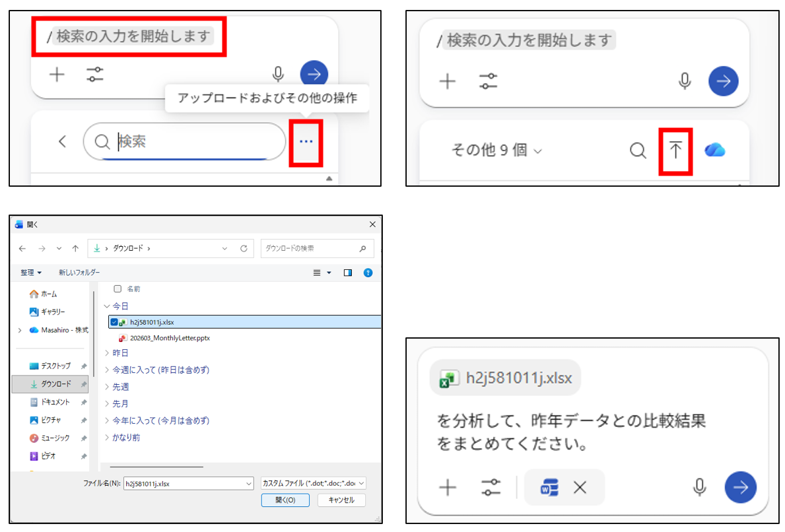Toggle the preview pane icon in file dialog

[x=348, y=273]
